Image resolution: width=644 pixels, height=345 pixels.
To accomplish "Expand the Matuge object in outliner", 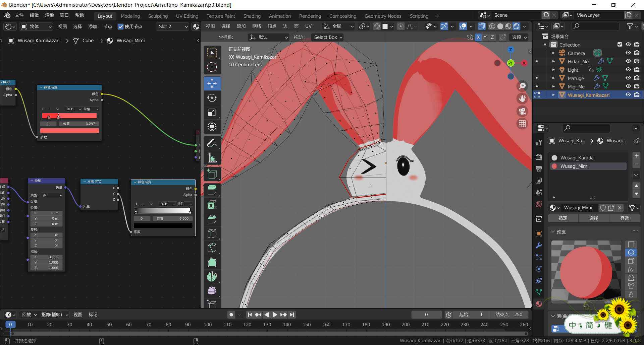I will click(x=553, y=78).
